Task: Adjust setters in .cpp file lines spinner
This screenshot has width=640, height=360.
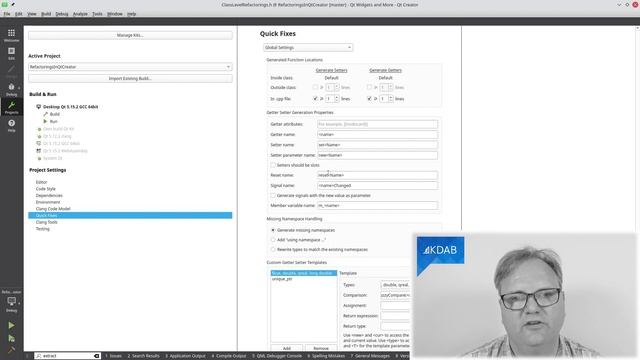Action: (332, 99)
